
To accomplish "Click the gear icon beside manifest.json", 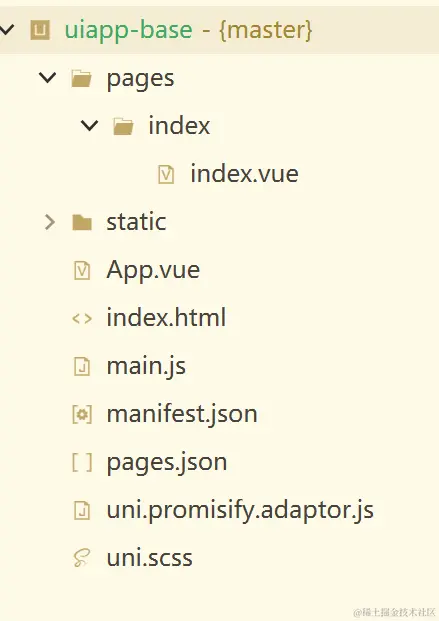I will (x=82, y=414).
